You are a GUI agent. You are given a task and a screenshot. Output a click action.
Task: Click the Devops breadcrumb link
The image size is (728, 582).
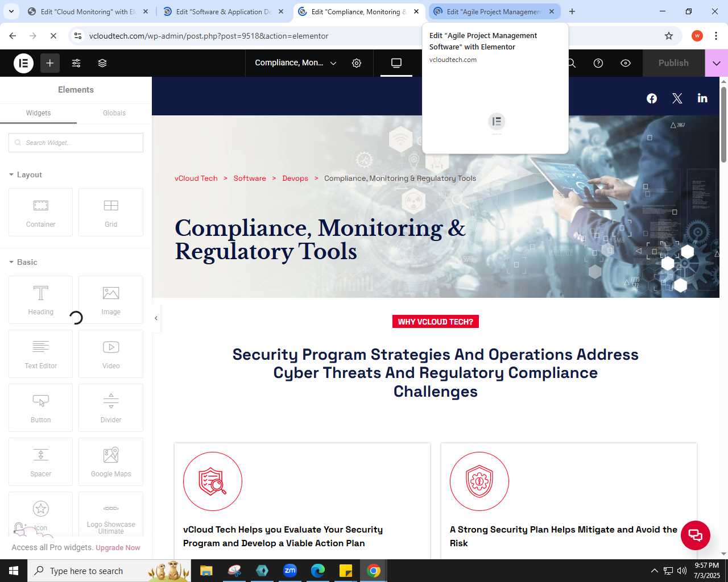coord(295,178)
